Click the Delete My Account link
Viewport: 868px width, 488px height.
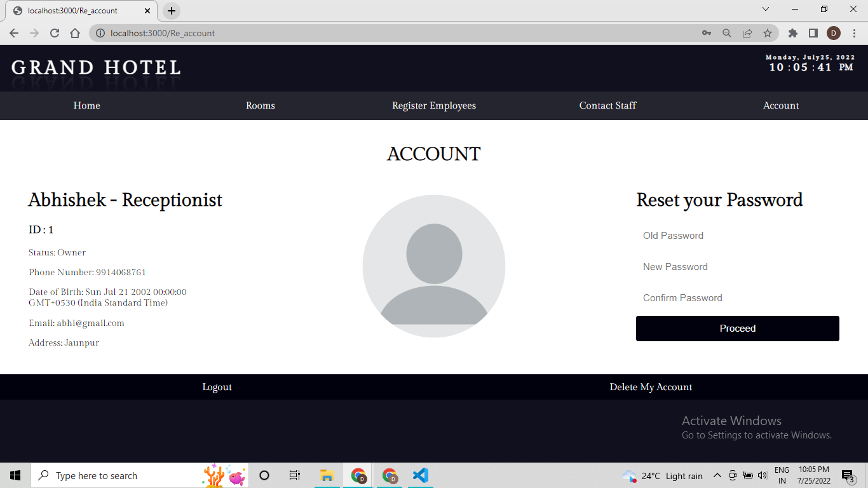[x=651, y=387]
